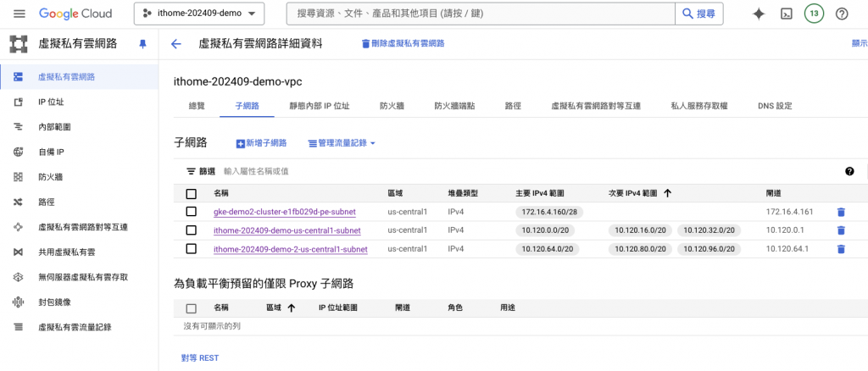
Task: Click the 10.120.16.0/20 secondary range chip
Action: (x=640, y=230)
